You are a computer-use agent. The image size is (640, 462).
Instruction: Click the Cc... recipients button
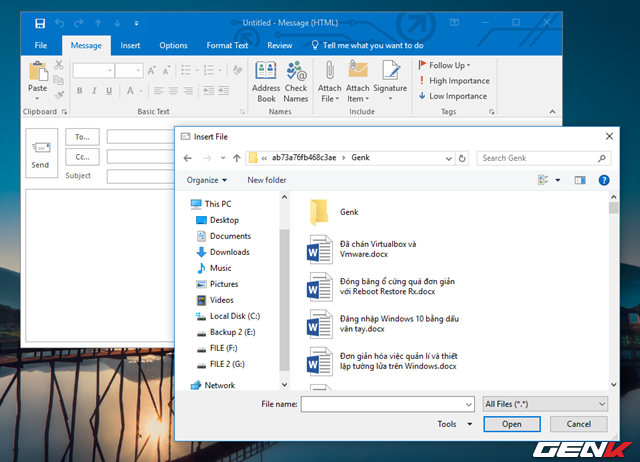tap(82, 157)
